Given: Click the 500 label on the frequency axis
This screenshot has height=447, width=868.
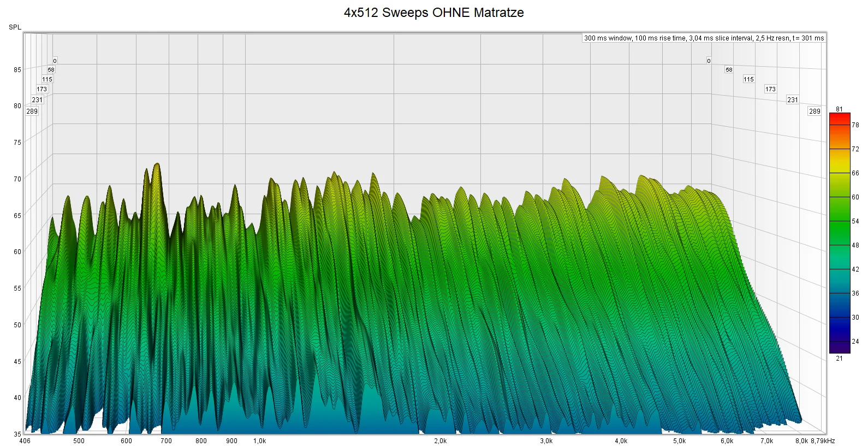Looking at the screenshot, I should click(79, 441).
